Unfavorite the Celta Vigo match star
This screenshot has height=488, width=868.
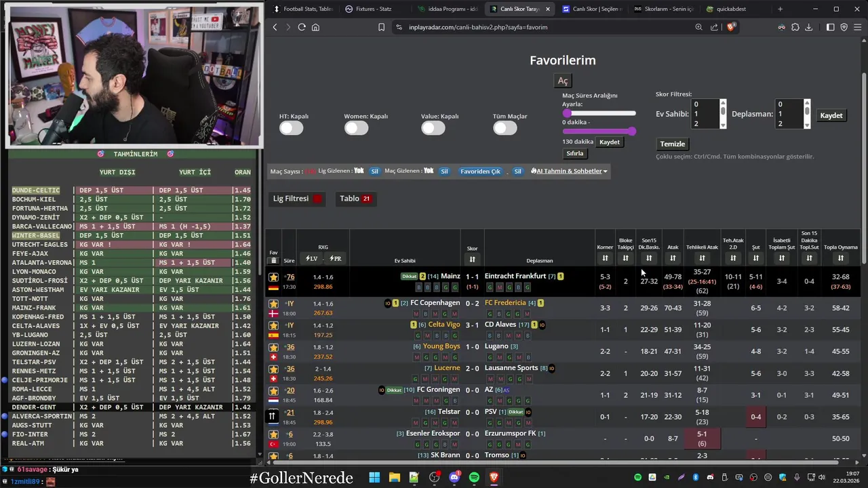click(x=273, y=325)
